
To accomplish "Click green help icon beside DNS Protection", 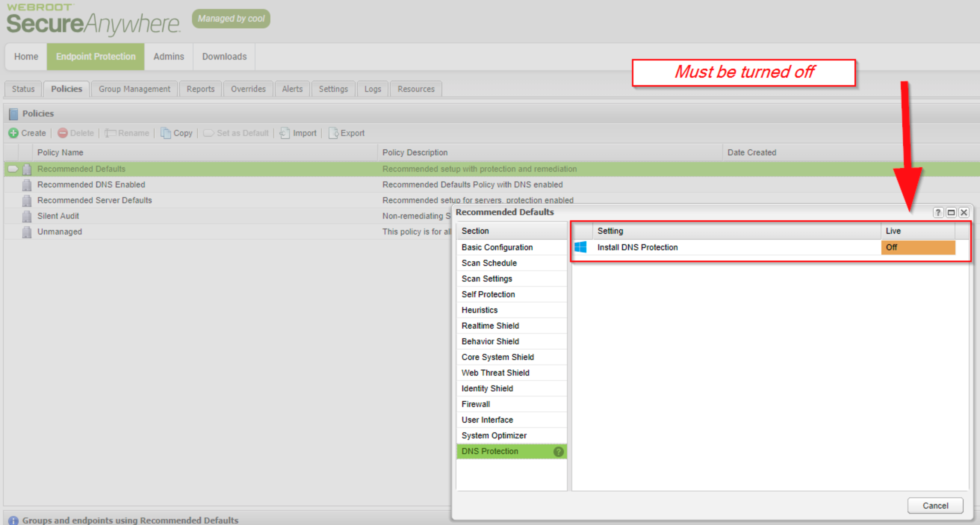I will tap(558, 451).
